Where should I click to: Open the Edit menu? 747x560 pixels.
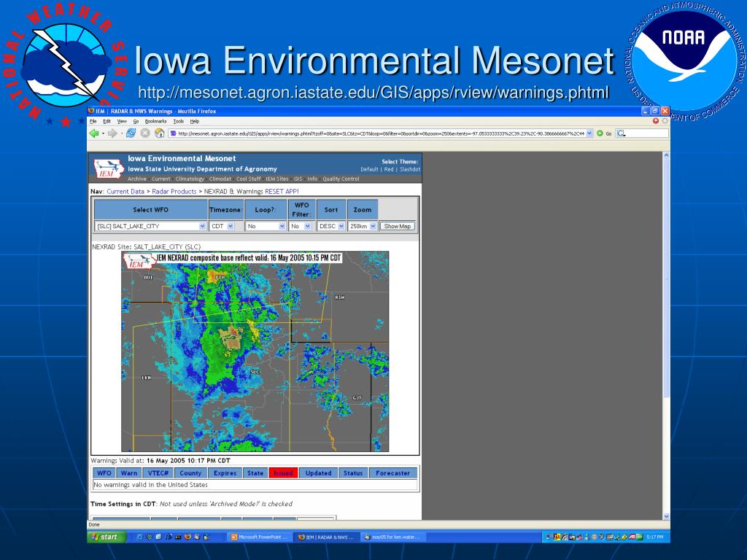pyautogui.click(x=107, y=122)
